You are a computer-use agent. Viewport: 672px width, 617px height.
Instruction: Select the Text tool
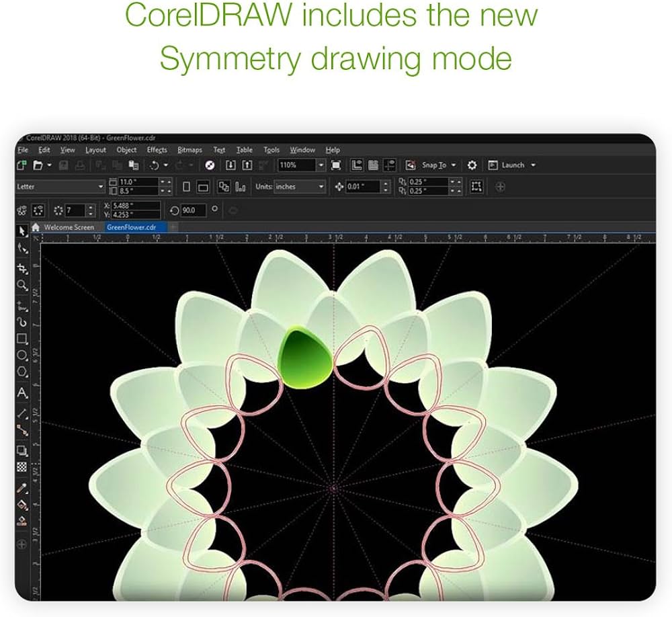point(22,393)
